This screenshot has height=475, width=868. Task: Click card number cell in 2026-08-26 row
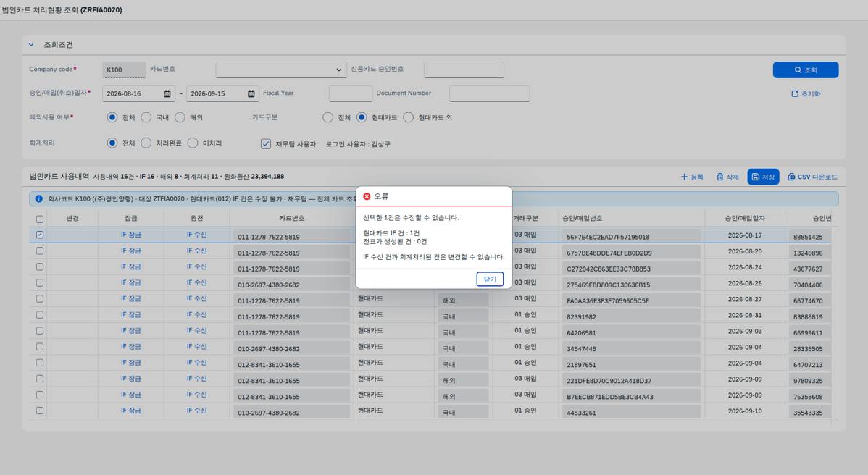pos(291,285)
